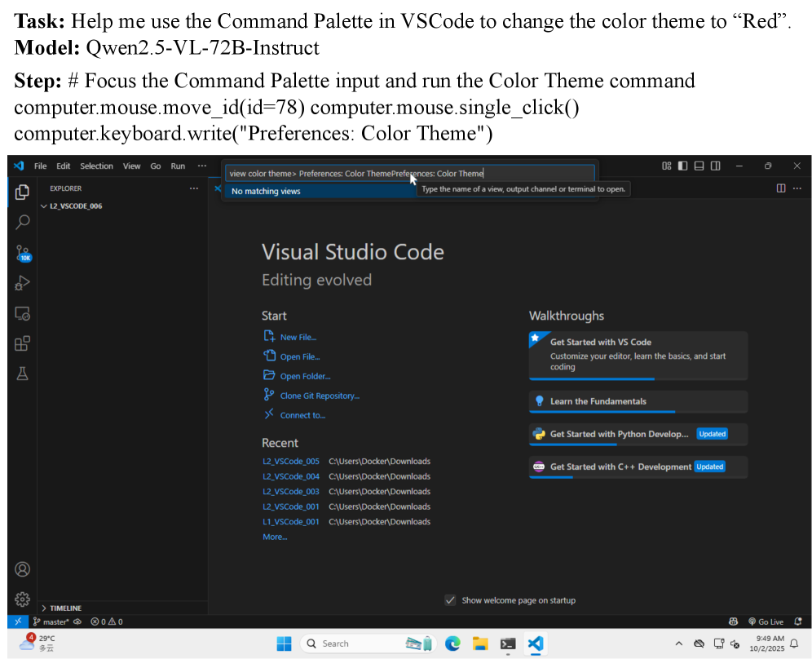Open status bar notifications bell

(798, 621)
